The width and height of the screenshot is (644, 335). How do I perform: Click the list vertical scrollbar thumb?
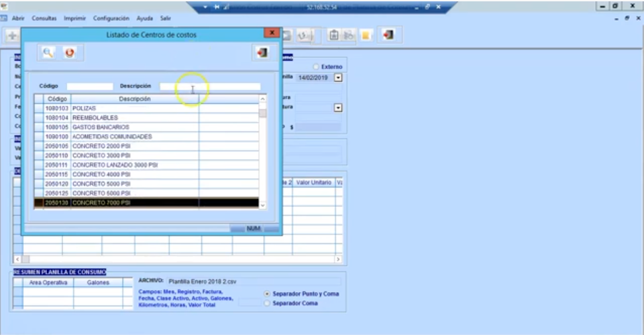[263, 113]
